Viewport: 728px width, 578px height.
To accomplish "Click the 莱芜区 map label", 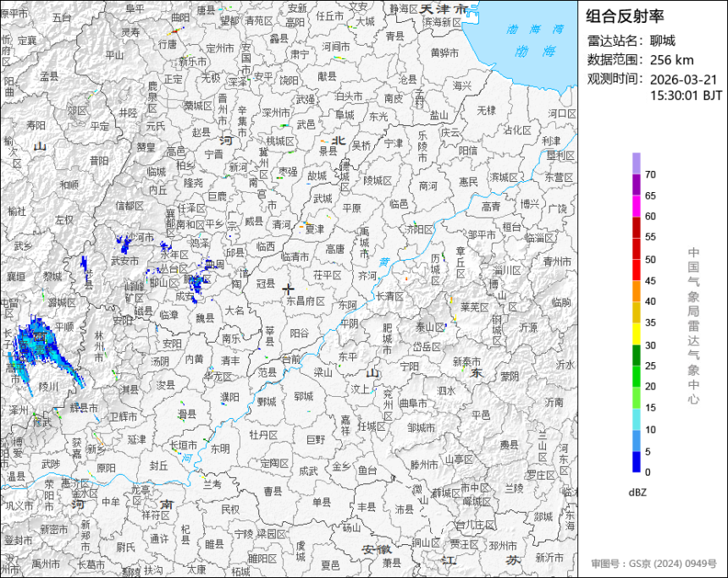I will pos(475,307).
